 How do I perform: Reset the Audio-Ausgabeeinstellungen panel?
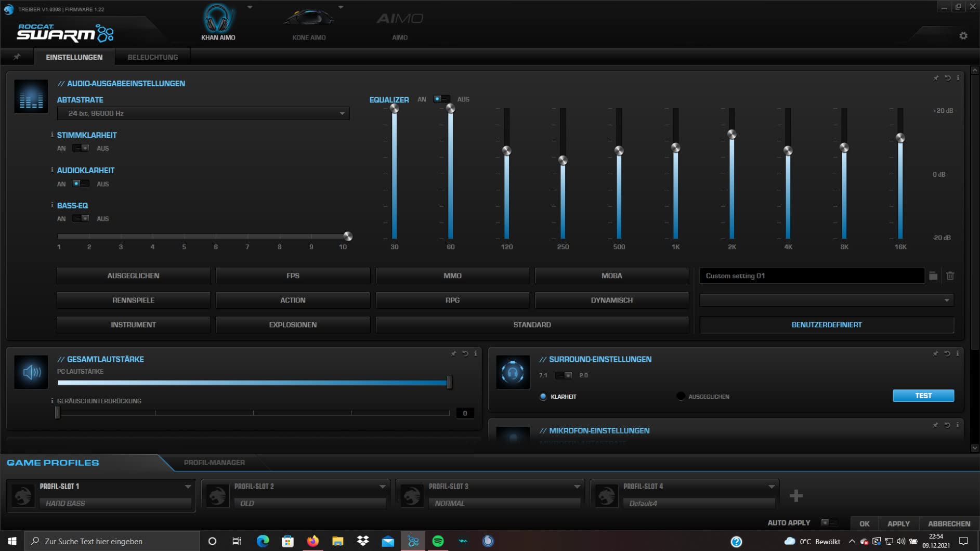point(948,78)
